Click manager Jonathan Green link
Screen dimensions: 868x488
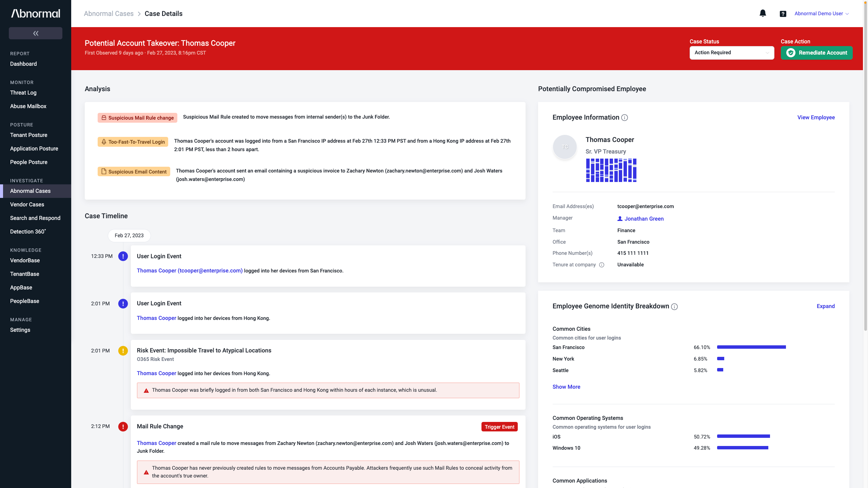(x=644, y=219)
